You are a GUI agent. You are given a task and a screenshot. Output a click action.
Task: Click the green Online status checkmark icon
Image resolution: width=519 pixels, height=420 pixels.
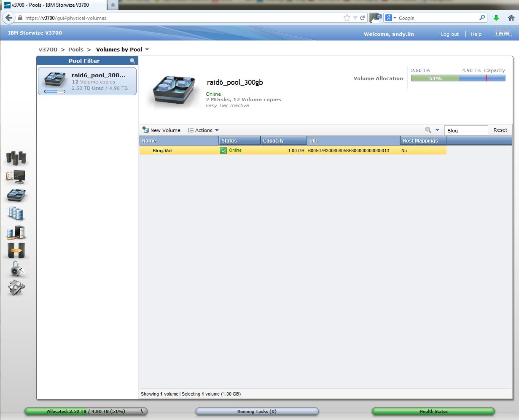click(223, 151)
